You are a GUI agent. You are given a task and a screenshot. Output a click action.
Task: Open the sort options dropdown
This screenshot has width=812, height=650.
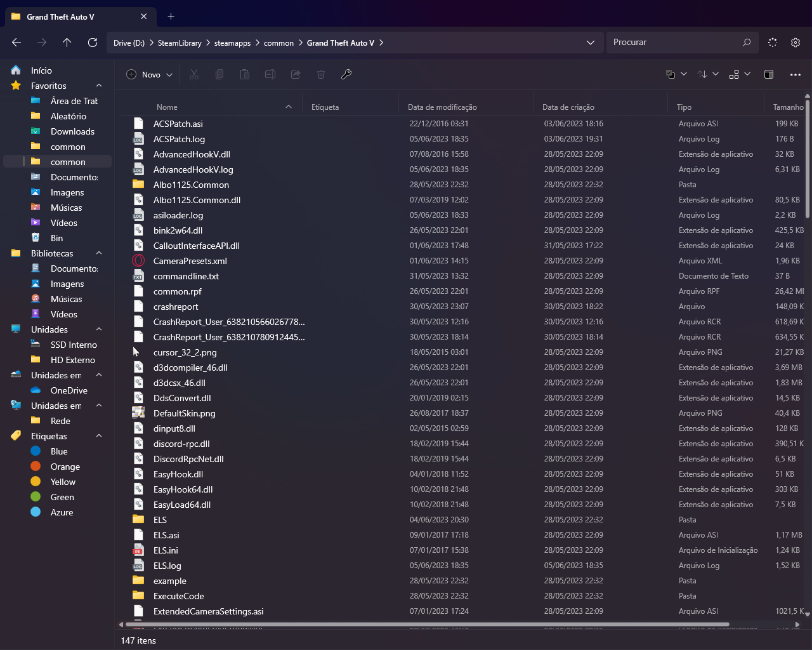pos(708,74)
